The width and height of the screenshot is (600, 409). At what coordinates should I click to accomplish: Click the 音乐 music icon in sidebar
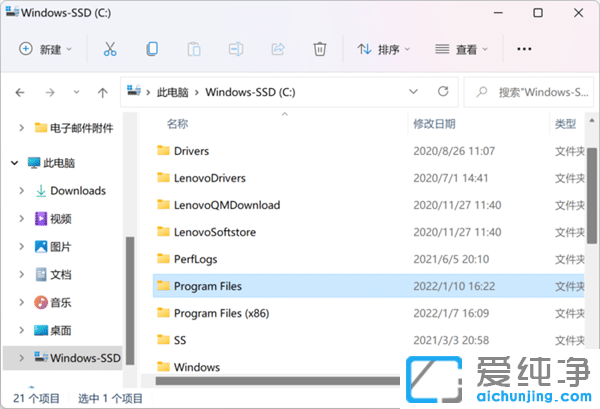tap(41, 302)
